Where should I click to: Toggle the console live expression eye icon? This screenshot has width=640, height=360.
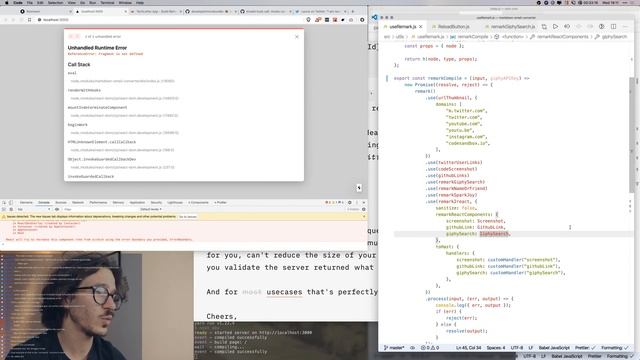tap(57, 209)
